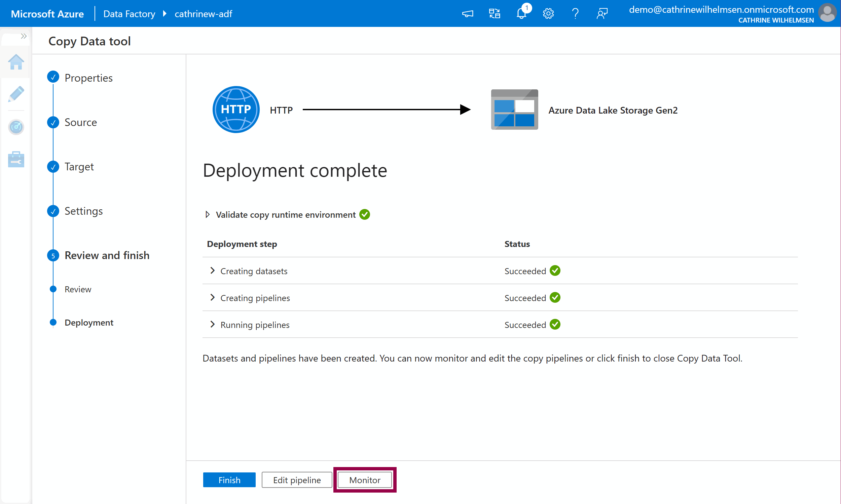Open the Author pencil icon
841x504 pixels.
[16, 94]
